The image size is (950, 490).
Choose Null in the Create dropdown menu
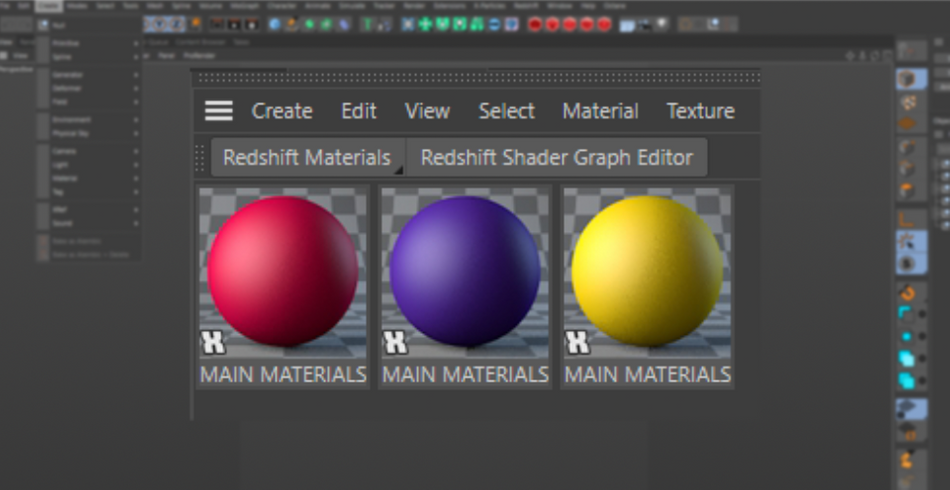point(88,25)
